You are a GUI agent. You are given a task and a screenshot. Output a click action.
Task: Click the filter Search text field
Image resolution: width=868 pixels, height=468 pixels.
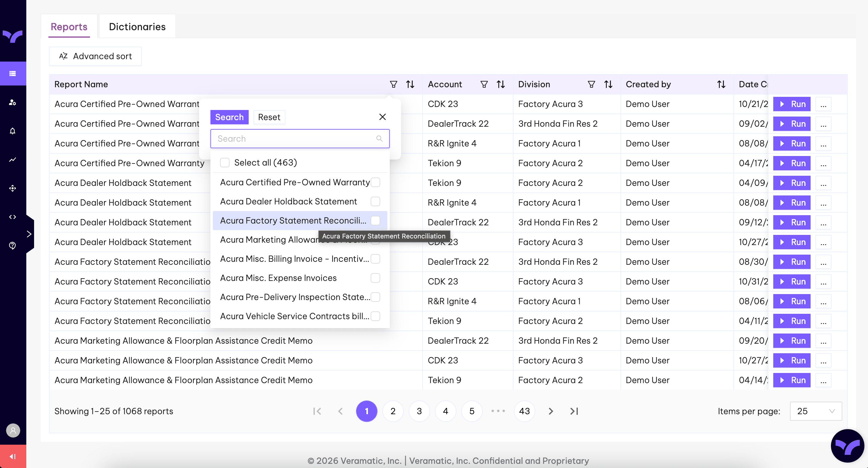tap(299, 138)
